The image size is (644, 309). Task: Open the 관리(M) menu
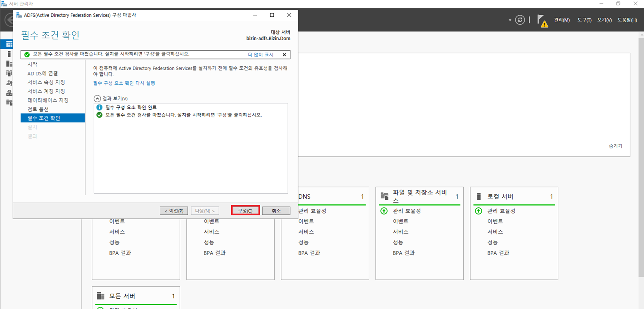pos(562,20)
